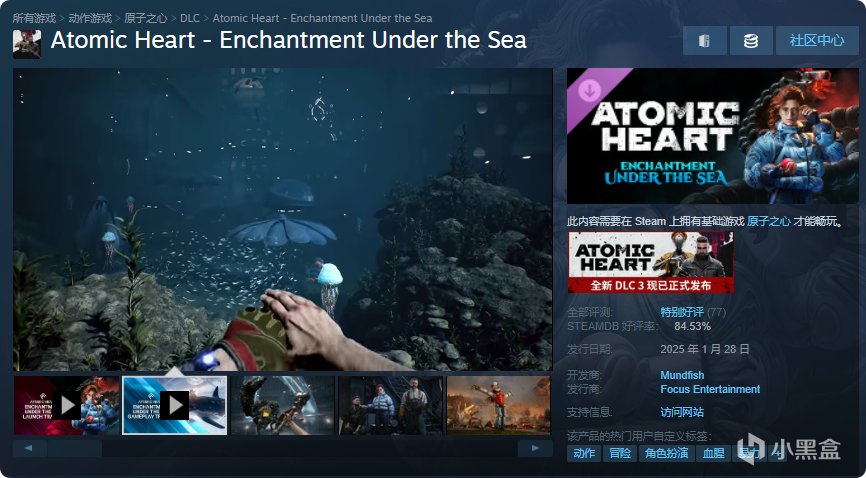This screenshot has width=866, height=478.
Task: Open Focus Entertainment publisher page
Action: pyautogui.click(x=710, y=389)
